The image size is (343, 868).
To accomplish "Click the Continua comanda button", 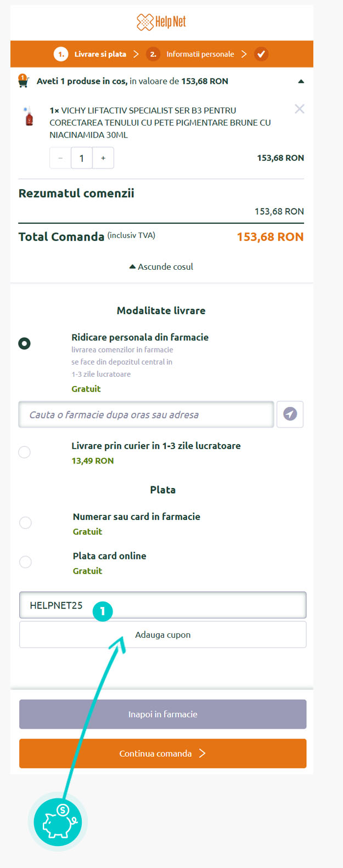I will click(163, 753).
